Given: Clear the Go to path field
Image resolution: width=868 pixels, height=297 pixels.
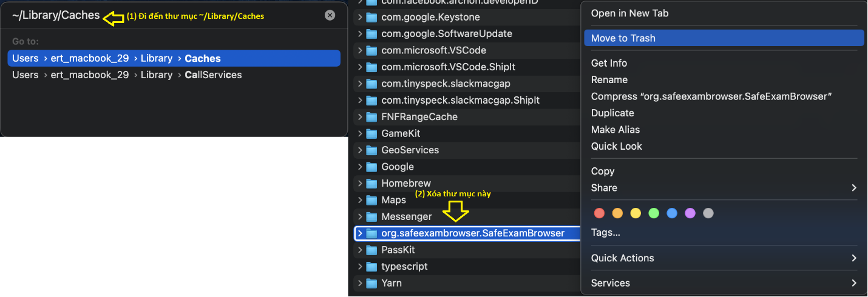Looking at the screenshot, I should (330, 15).
